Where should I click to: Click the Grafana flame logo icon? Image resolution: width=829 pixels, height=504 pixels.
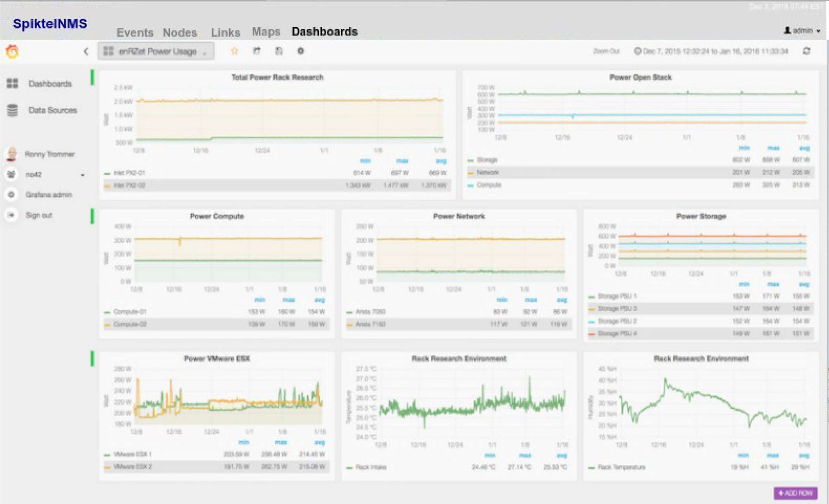[12, 52]
